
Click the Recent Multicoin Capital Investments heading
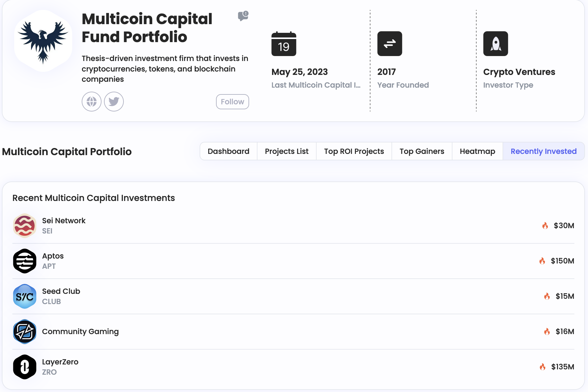[x=93, y=198]
